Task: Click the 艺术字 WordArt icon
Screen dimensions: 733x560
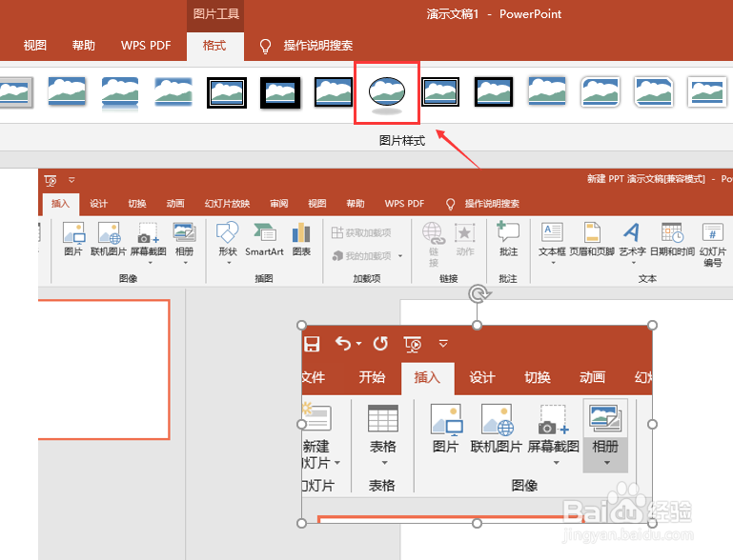Action: click(632, 232)
